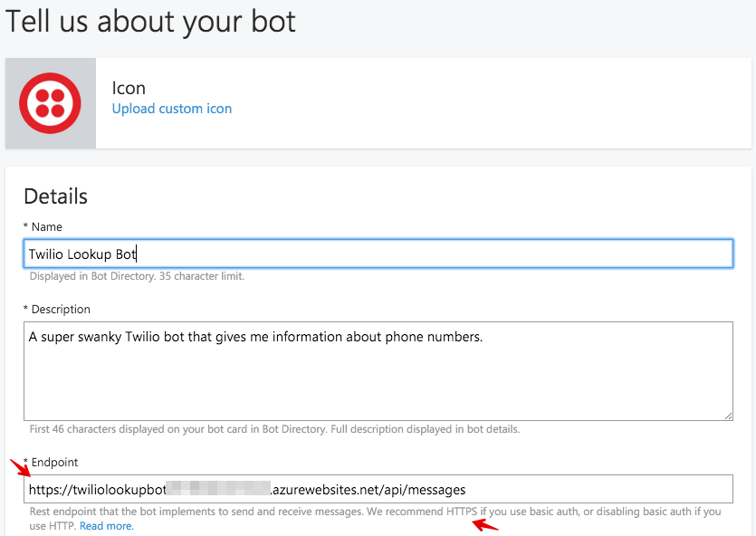Click the '* Name' field label

[43, 226]
